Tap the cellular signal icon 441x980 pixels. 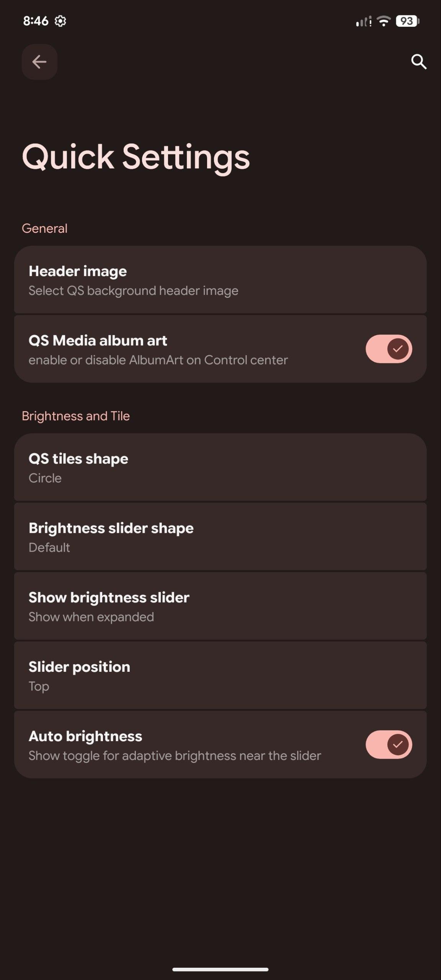363,21
